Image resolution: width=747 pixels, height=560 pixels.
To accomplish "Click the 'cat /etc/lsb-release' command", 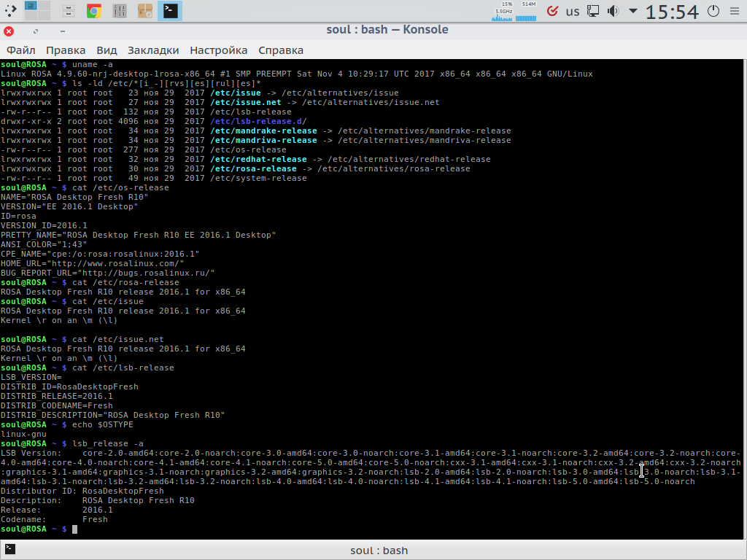I will 123,368.
